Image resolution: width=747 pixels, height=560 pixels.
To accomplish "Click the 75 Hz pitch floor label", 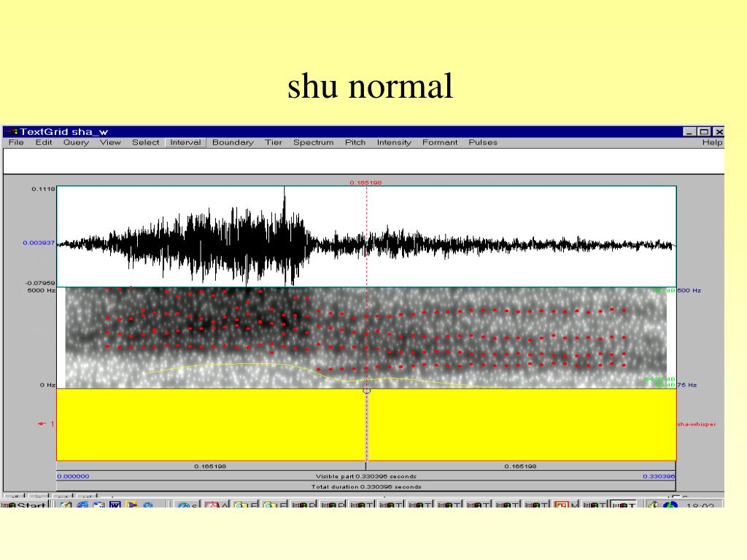I will [687, 385].
